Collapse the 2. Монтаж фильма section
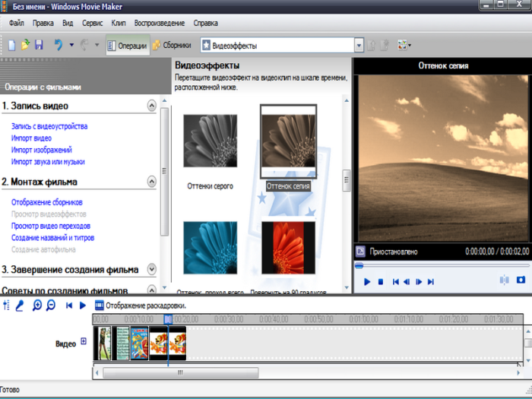This screenshot has width=532, height=399. click(x=152, y=182)
